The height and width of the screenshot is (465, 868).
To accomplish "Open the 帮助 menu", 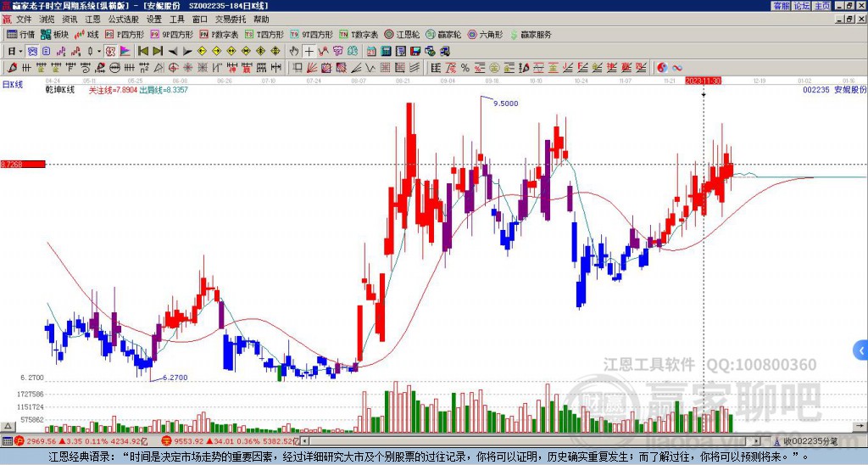I will pos(261,20).
